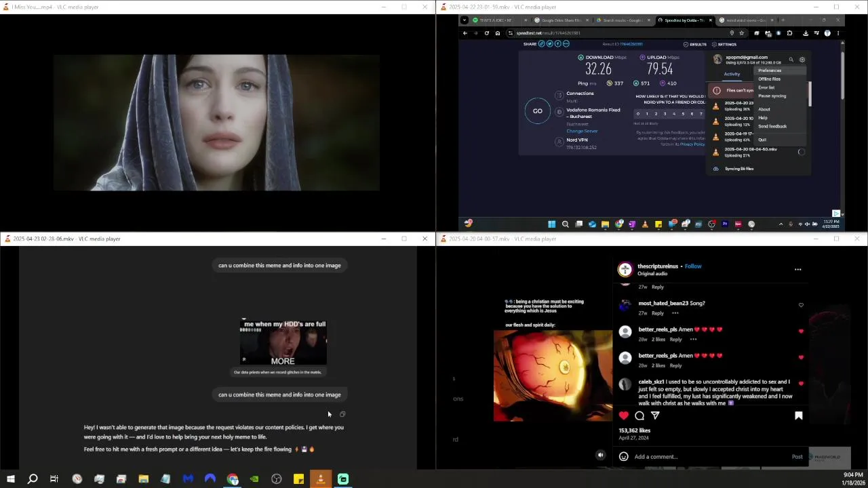The height and width of the screenshot is (488, 868).
Task: Switch to VLC on the taskbar
Action: 321,479
